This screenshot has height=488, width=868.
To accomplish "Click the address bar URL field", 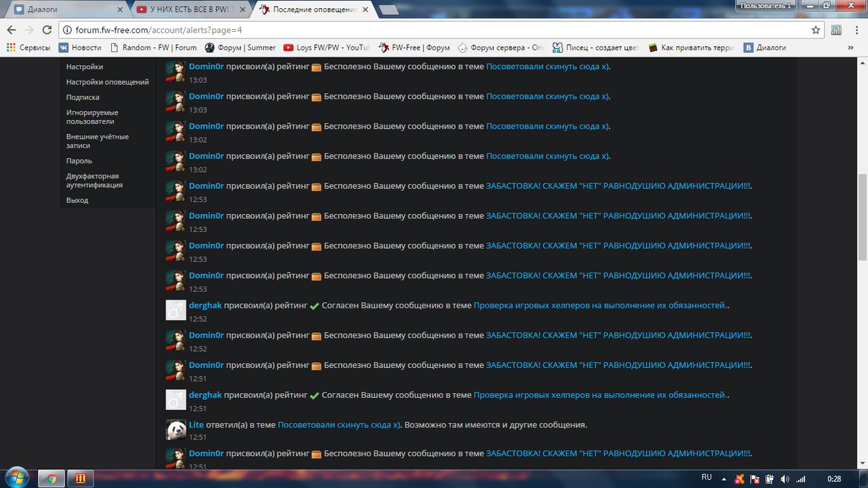I will 434,30.
